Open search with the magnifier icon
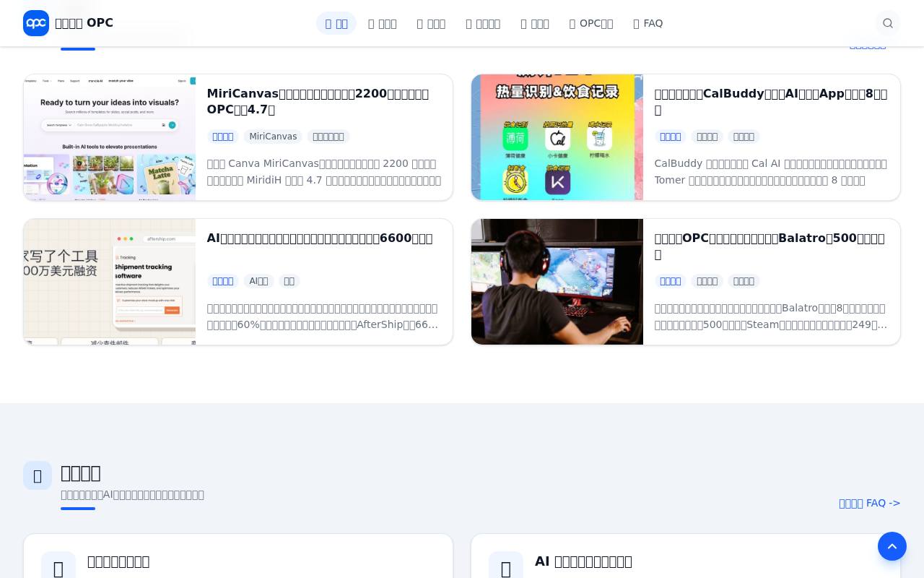Image resolution: width=924 pixels, height=578 pixels. [x=888, y=23]
